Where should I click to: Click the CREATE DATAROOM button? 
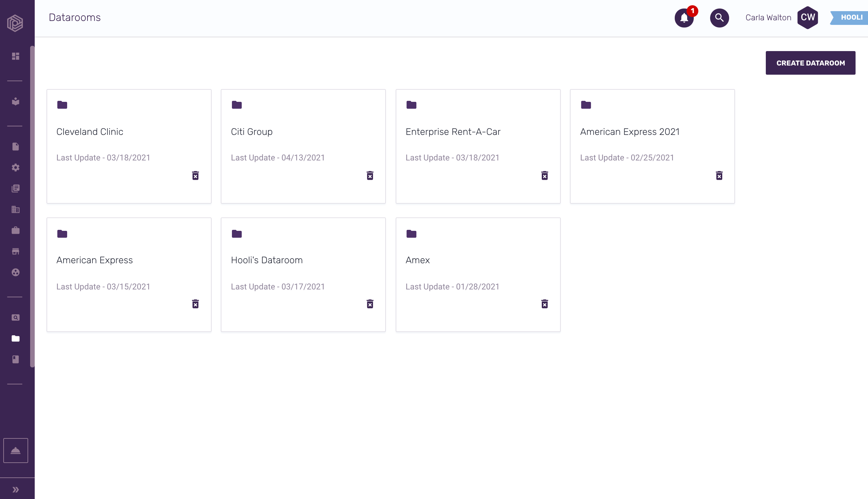[810, 63]
